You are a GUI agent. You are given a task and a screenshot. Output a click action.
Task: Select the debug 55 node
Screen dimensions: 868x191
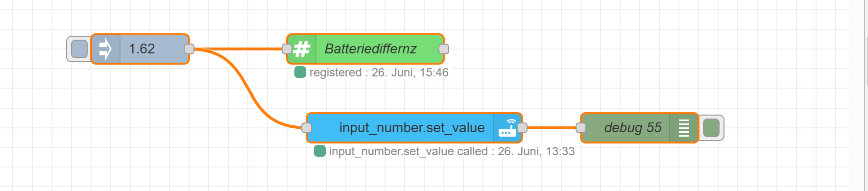pos(640,128)
